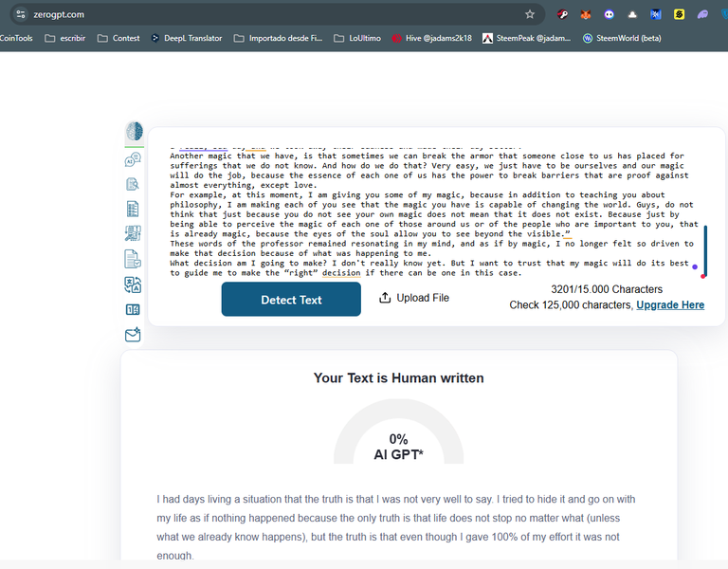The height and width of the screenshot is (569, 728).
Task: Click the bookmark star in address bar
Action: (530, 14)
